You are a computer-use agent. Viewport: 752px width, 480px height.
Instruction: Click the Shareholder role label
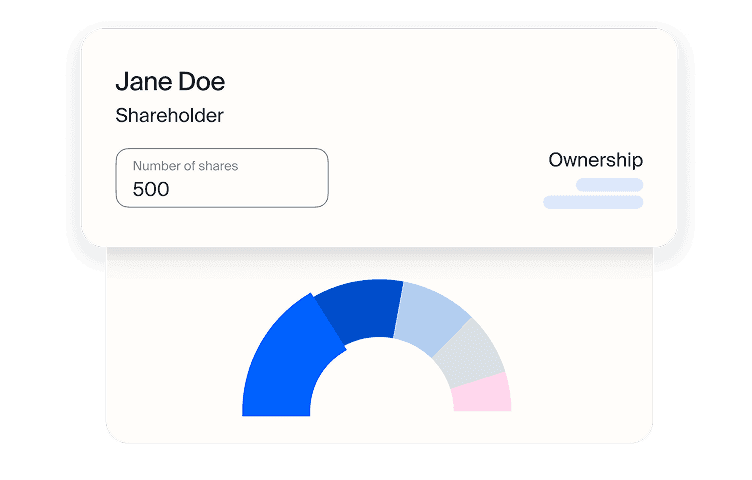pos(169,116)
